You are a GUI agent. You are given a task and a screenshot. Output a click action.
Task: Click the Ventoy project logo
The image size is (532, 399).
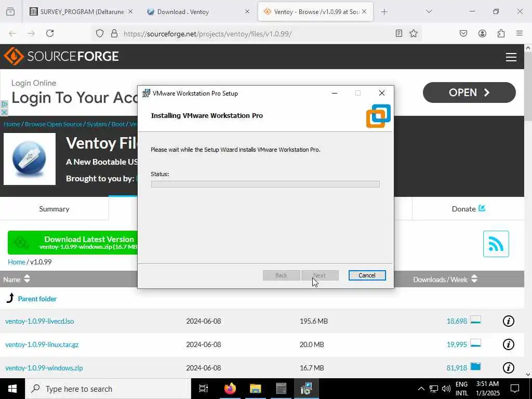[30, 159]
